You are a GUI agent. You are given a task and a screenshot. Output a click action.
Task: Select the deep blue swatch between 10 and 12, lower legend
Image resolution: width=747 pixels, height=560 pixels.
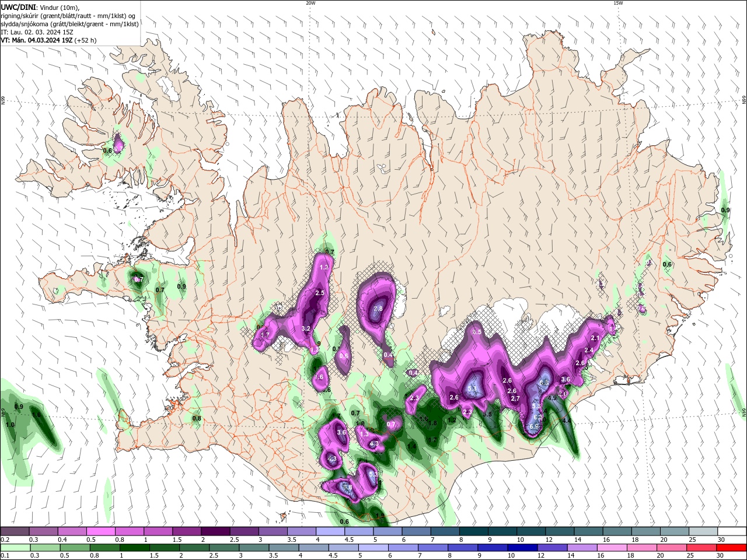(521, 548)
